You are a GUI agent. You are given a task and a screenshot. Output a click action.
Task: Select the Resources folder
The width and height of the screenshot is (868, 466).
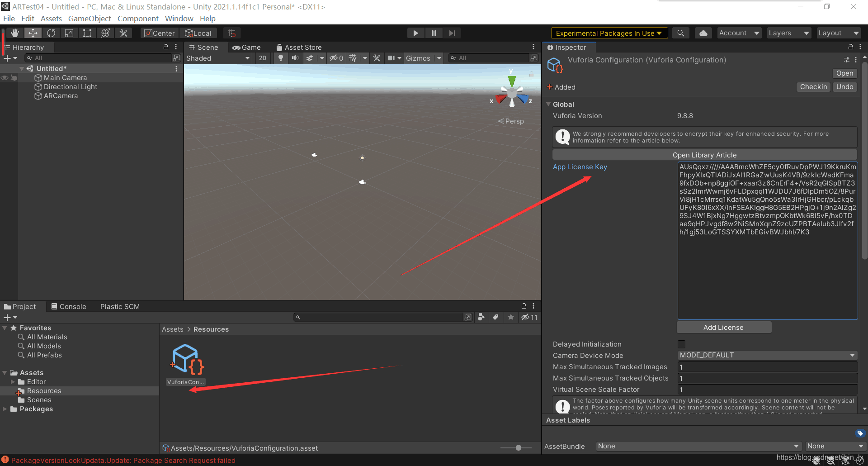click(x=44, y=391)
